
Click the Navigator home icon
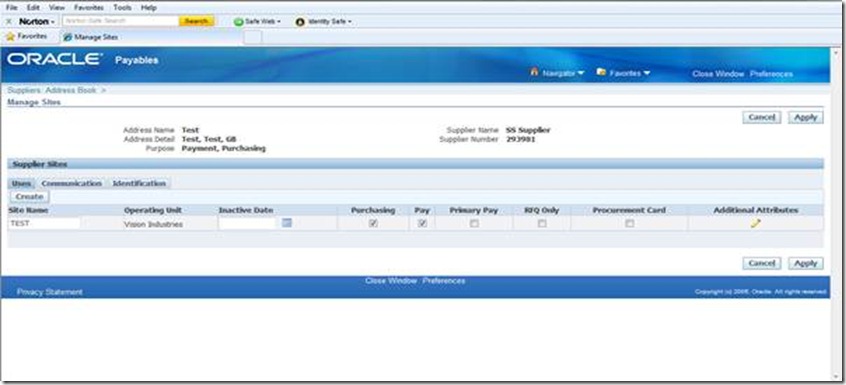tap(535, 72)
